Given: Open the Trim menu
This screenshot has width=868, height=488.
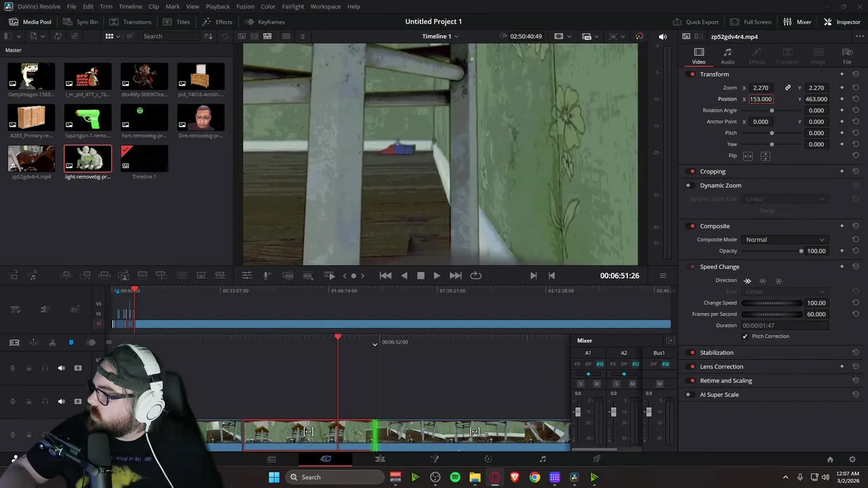Looking at the screenshot, I should 106,6.
